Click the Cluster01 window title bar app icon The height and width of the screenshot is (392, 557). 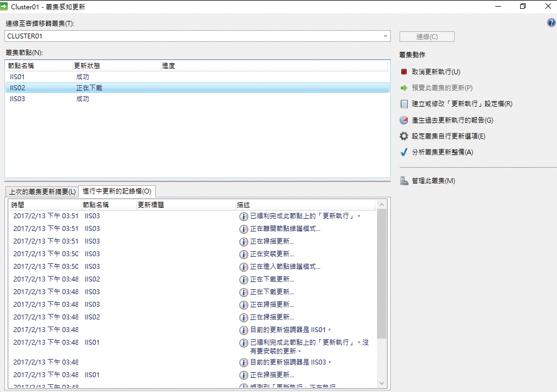click(x=4, y=7)
